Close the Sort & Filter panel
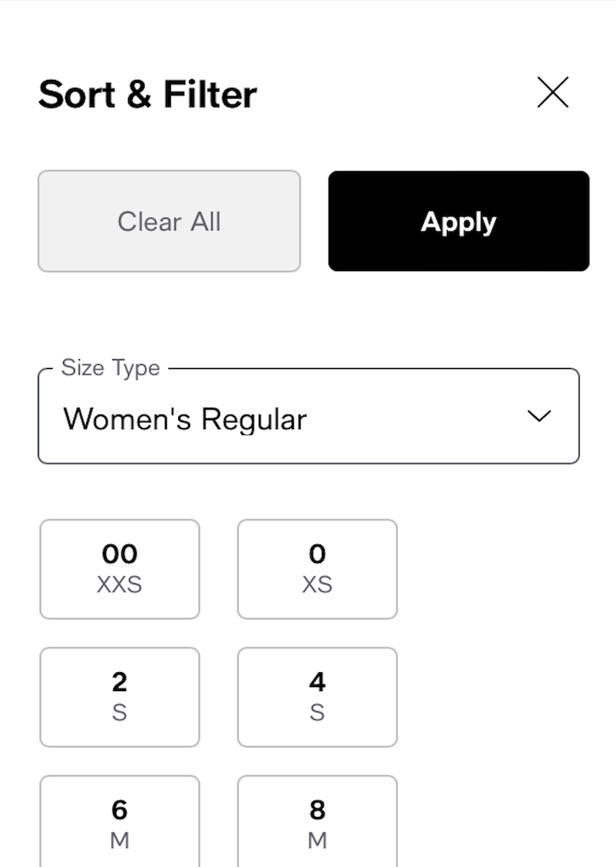This screenshot has width=616, height=867. tap(553, 93)
